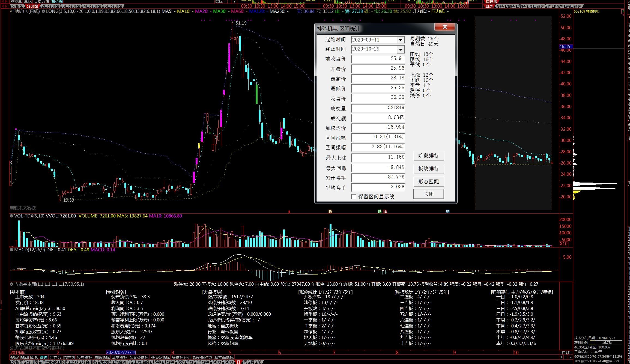The width and height of the screenshot is (630, 364).
Task: Select the 趋势相对论 category
Action: coord(203,357)
